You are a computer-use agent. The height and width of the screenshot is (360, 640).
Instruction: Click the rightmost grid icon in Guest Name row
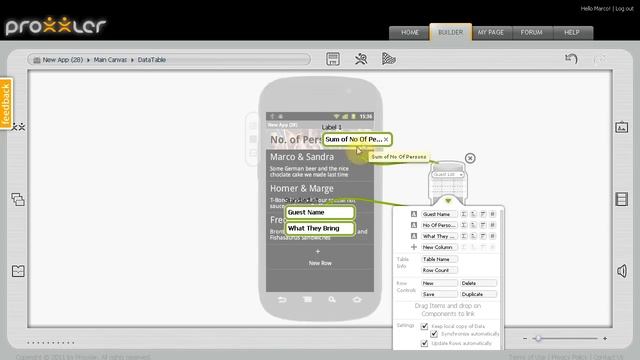[493, 214]
